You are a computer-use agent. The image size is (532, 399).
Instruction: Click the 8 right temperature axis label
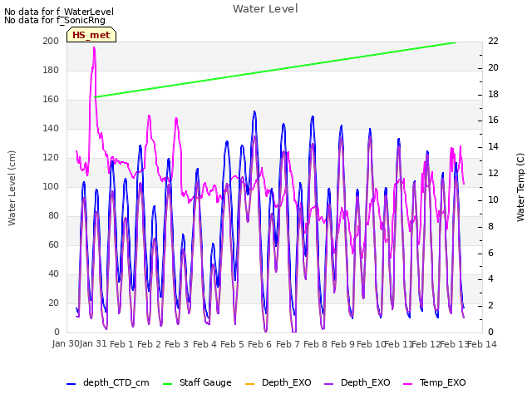click(x=491, y=226)
